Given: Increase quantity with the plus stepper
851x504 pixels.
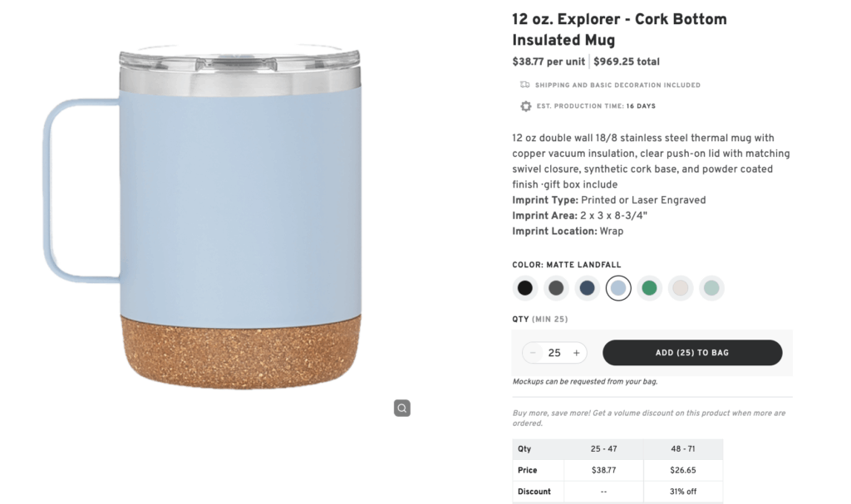Looking at the screenshot, I should coord(577,352).
